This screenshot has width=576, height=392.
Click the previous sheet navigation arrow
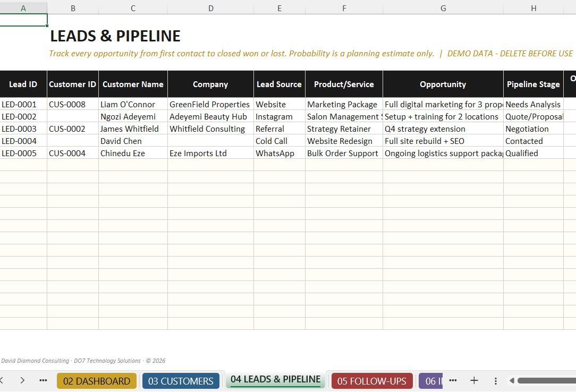[x=2, y=381]
